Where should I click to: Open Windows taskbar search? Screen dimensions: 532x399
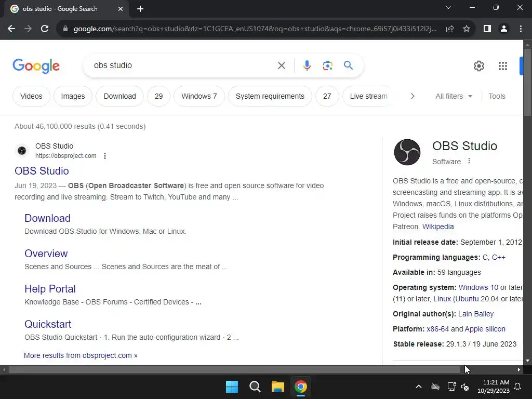pos(255,387)
